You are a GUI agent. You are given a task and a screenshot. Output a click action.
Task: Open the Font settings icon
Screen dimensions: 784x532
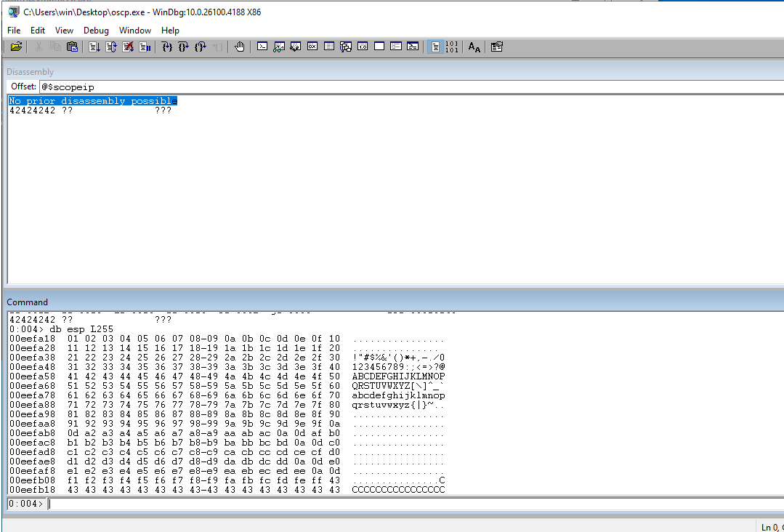(x=474, y=47)
